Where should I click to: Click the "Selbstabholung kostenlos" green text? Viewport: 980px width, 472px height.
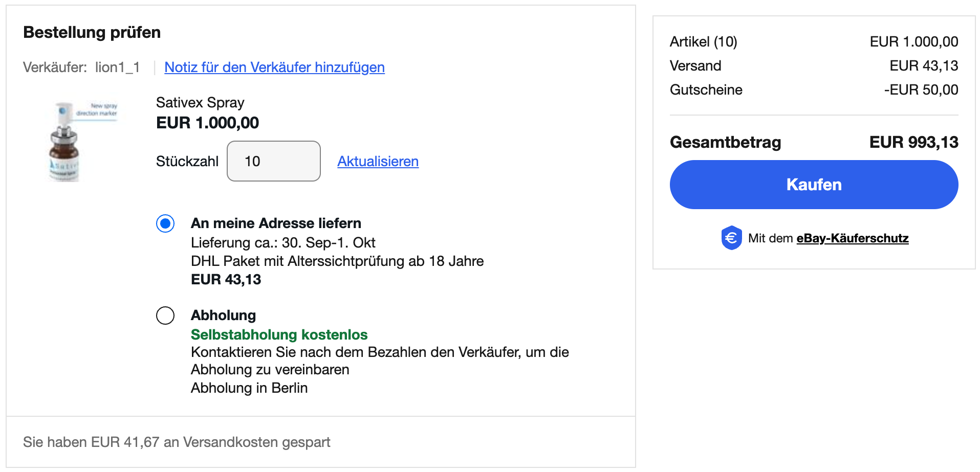pyautogui.click(x=279, y=334)
